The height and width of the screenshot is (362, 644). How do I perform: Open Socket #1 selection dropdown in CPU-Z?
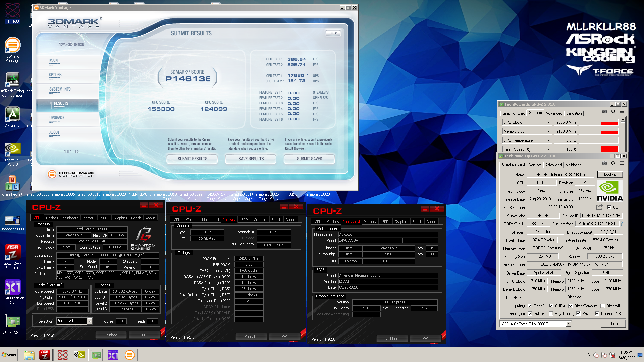tap(90, 321)
